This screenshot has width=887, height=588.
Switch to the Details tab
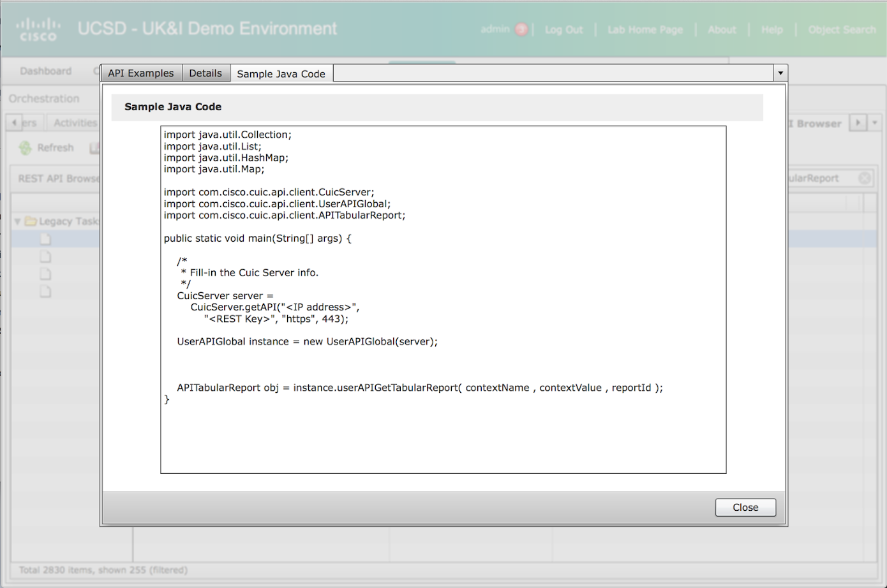click(205, 73)
